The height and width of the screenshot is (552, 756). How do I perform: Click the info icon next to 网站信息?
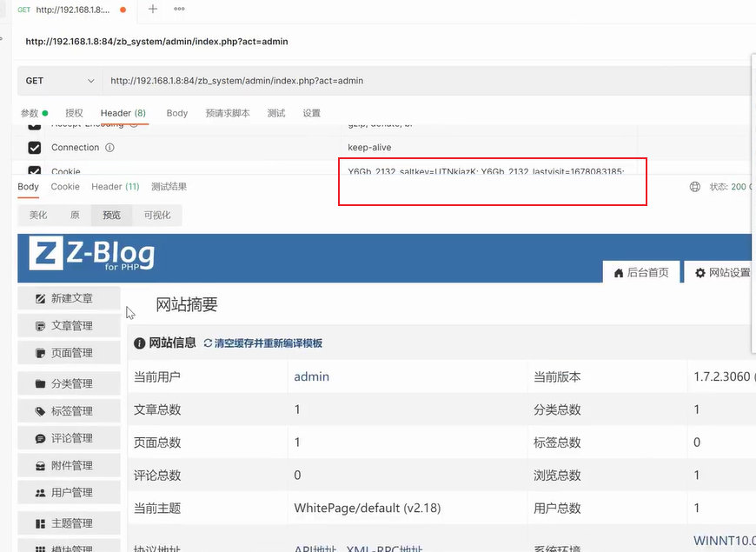tap(139, 343)
